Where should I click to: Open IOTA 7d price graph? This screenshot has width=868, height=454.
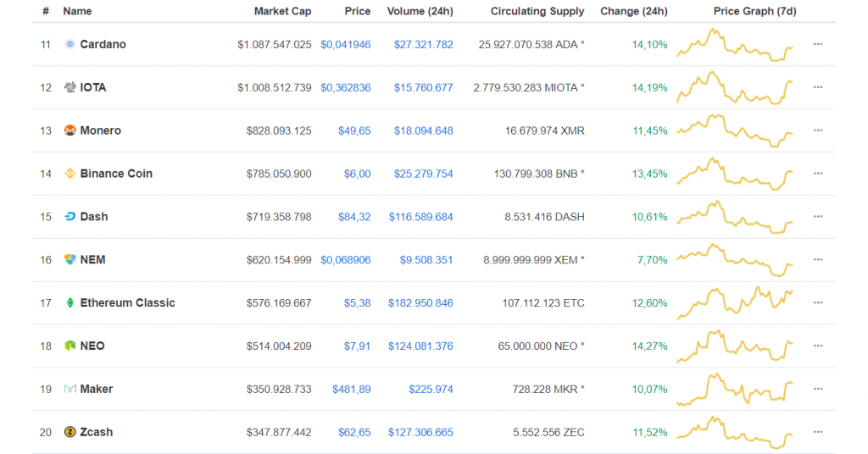[735, 87]
